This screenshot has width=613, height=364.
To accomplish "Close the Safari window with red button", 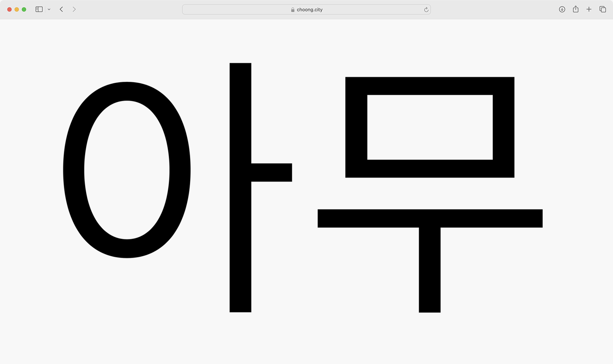I will 9,9.
